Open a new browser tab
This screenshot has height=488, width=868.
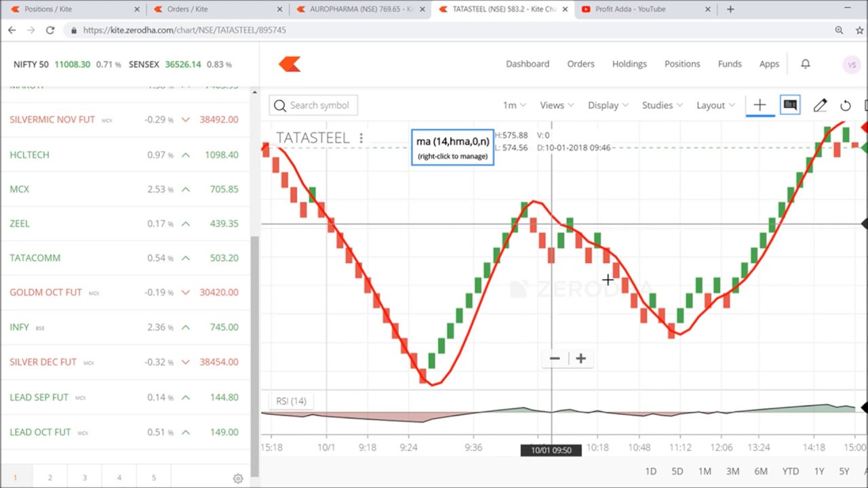730,9
